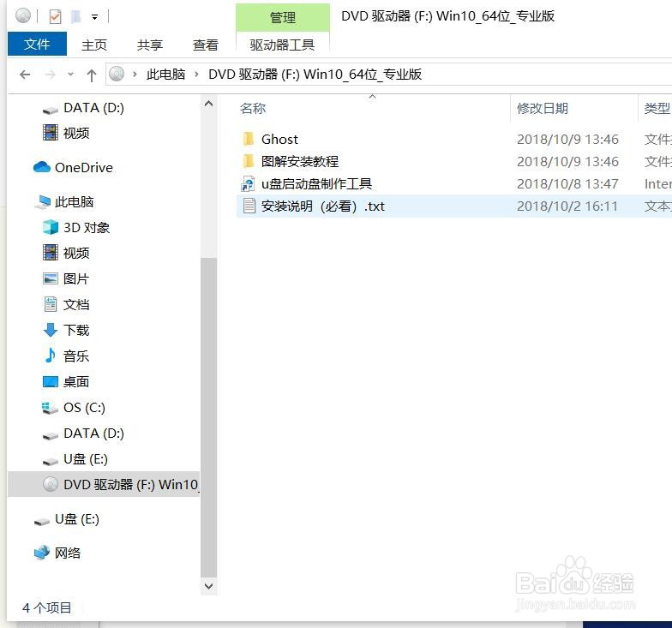The image size is (672, 628).
Task: Click the 下载 blue arrow icon
Action: (51, 330)
